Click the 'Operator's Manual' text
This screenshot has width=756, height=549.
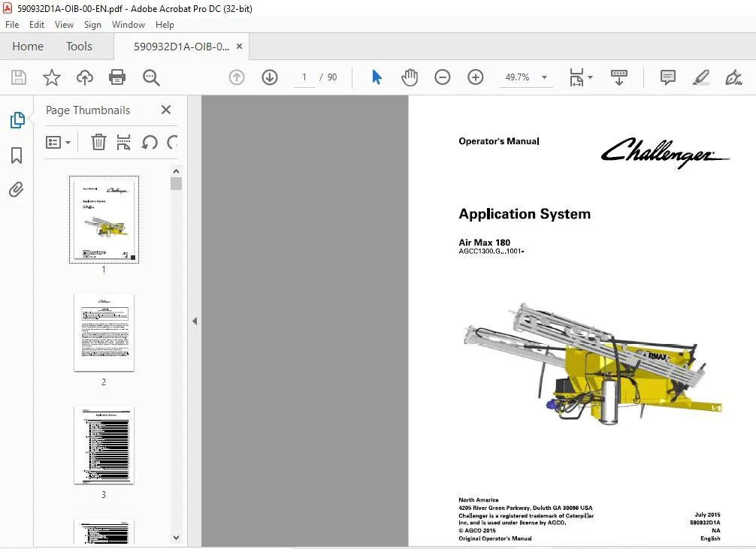tap(498, 141)
